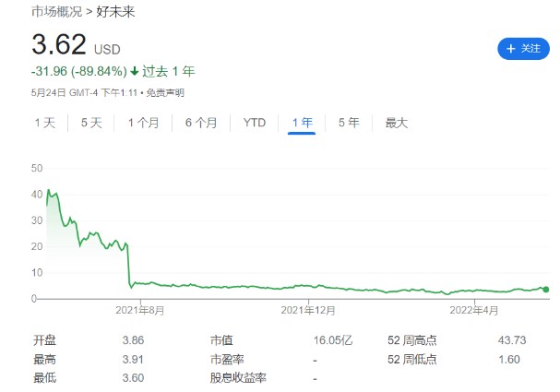
Task: Click the 市值 value 16.05亿
Action: pyautogui.click(x=333, y=340)
